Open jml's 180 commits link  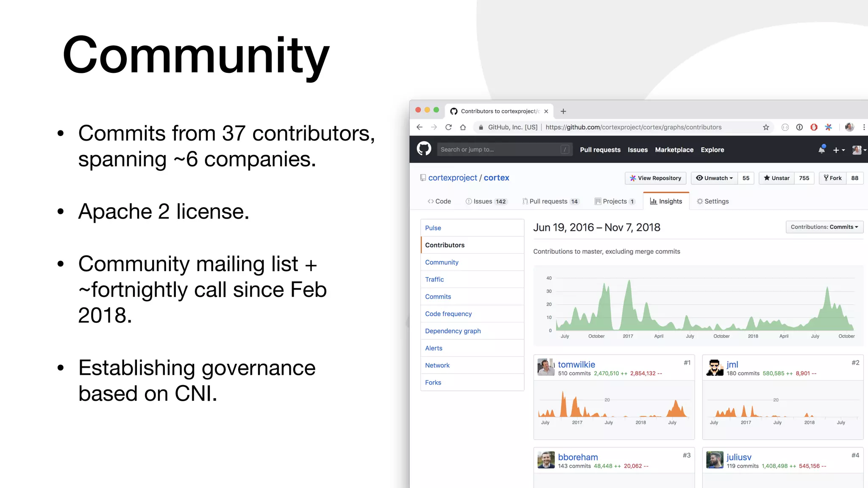coord(743,374)
